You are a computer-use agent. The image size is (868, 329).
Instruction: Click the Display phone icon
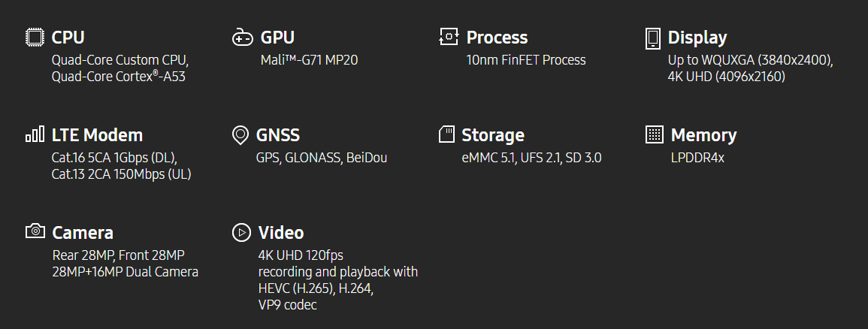pos(653,38)
